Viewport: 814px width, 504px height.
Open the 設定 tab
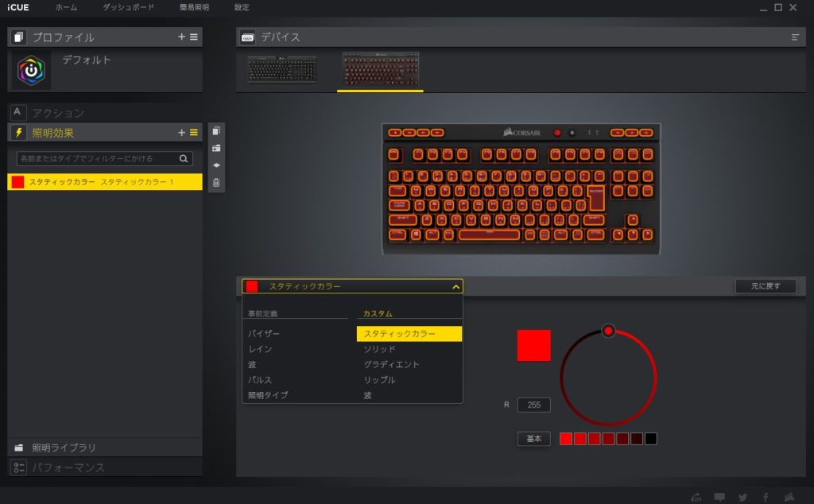click(x=242, y=7)
